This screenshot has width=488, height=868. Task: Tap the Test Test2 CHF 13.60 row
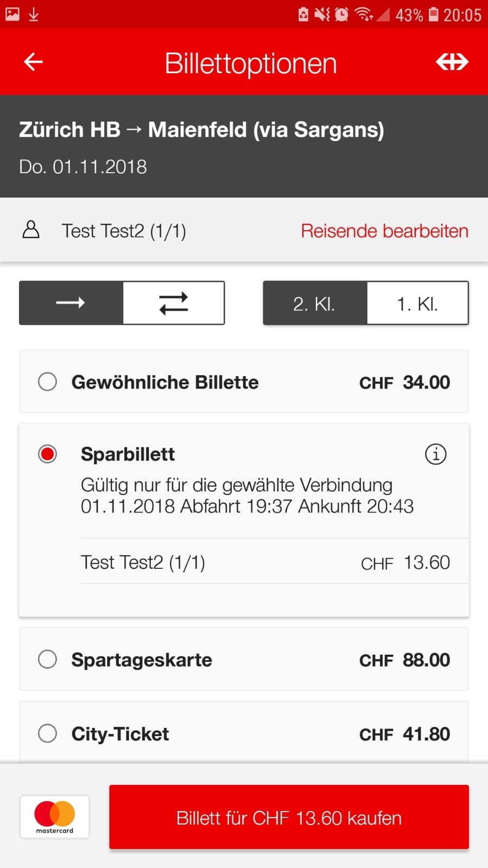(x=265, y=562)
